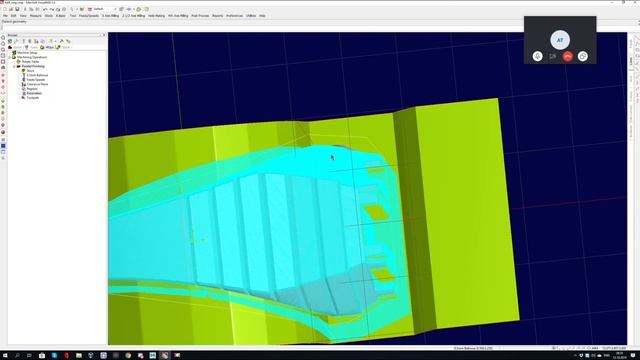Open the Reports menu
Screen dimensions: 640x360
click(x=218, y=16)
